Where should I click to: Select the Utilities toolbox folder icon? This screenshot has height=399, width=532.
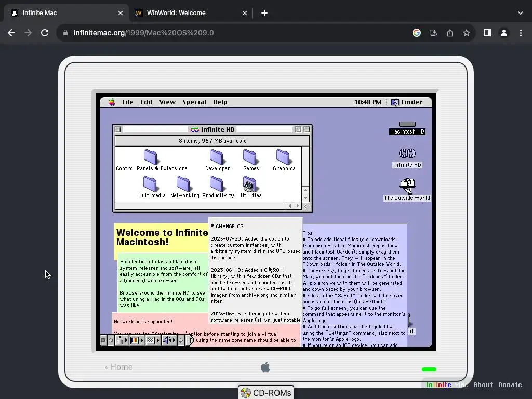click(x=250, y=184)
